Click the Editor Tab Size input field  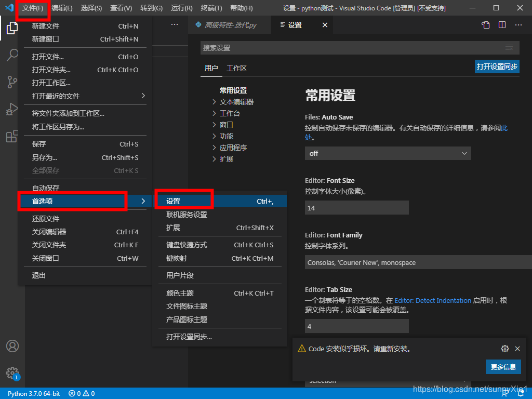[x=356, y=326]
